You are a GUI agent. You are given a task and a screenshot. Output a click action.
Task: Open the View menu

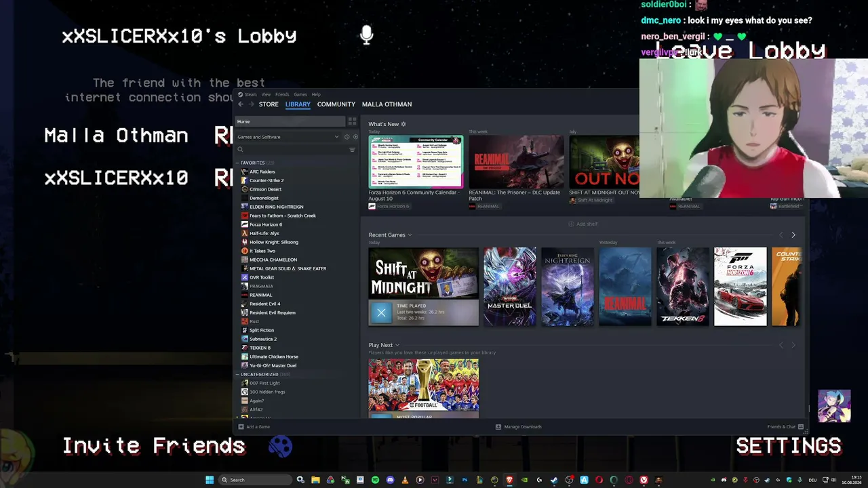(266, 94)
